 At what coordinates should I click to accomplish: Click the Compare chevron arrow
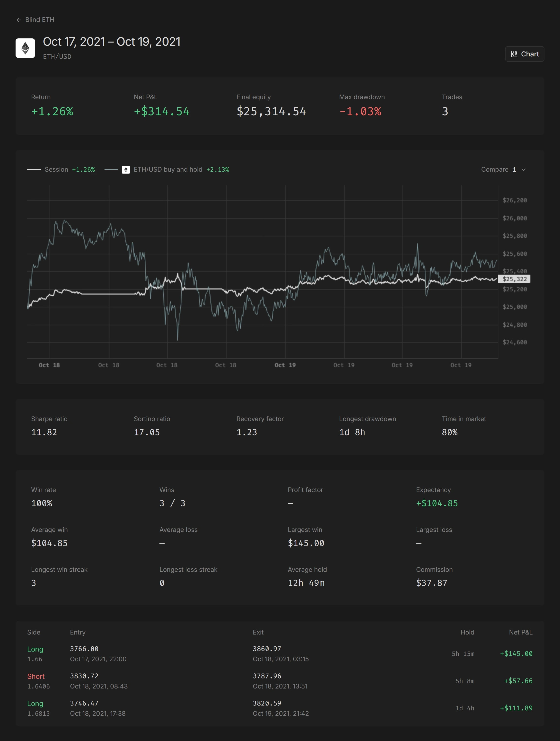[x=524, y=169]
